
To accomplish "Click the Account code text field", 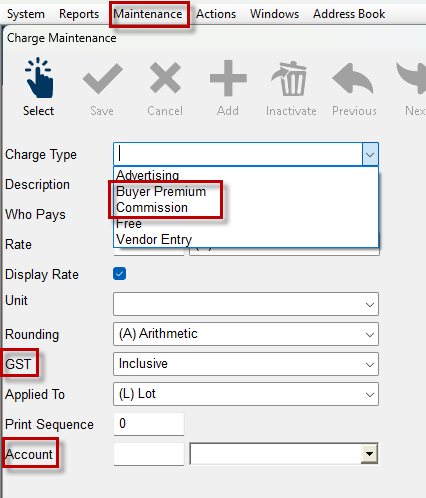I will (x=149, y=454).
